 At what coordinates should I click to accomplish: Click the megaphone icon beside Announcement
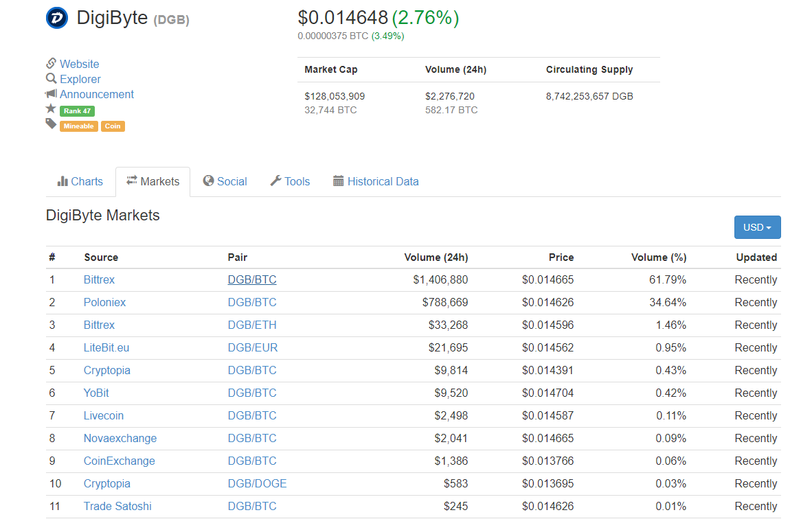[x=51, y=93]
